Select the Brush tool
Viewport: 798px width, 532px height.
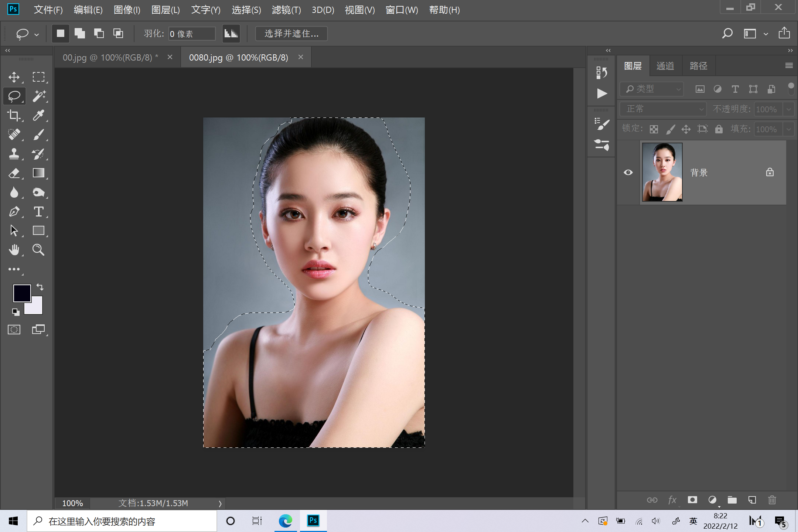38,134
